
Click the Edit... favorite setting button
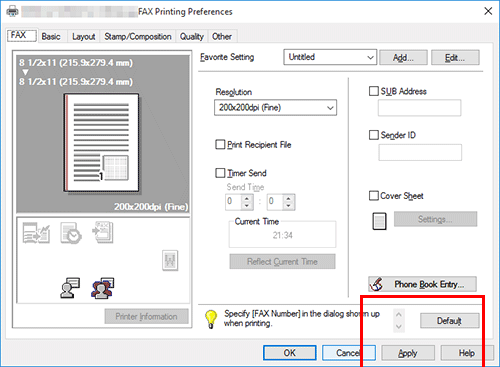455,58
